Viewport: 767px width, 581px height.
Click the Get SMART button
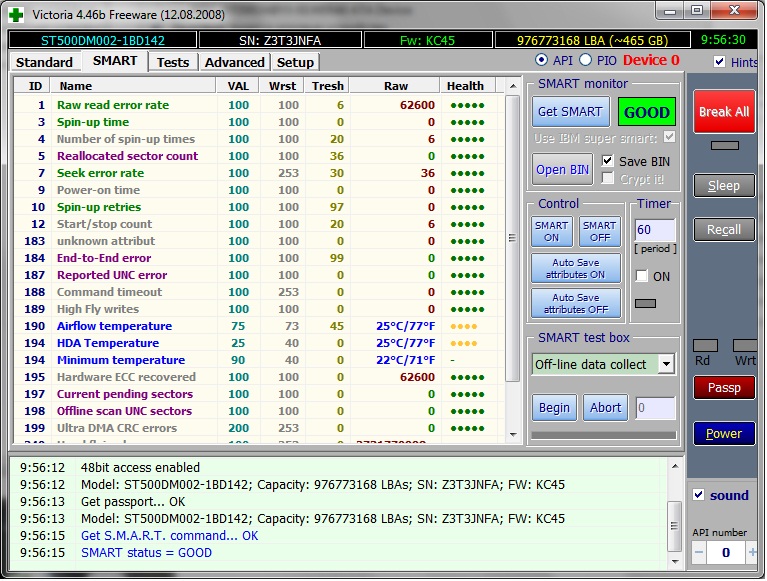coord(570,112)
